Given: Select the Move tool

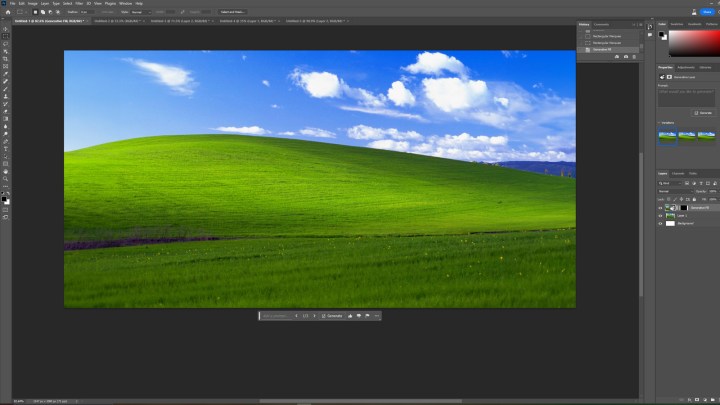Looking at the screenshot, I should [x=6, y=29].
